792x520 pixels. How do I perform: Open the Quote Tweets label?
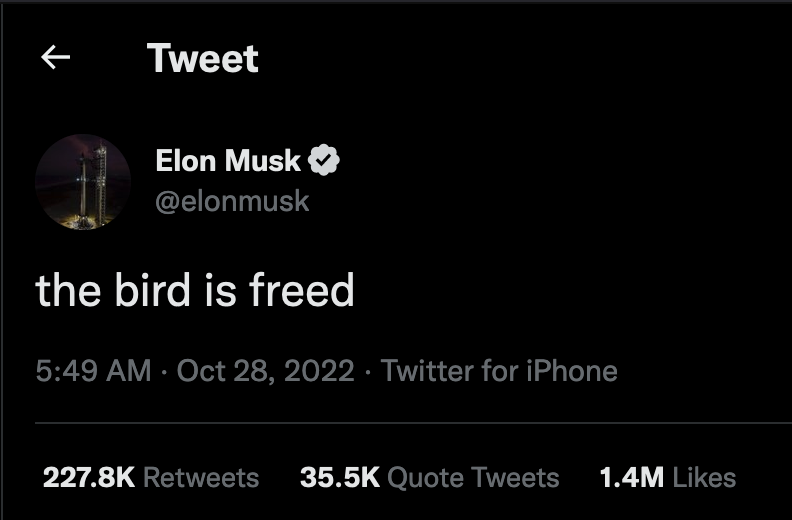click(x=472, y=477)
